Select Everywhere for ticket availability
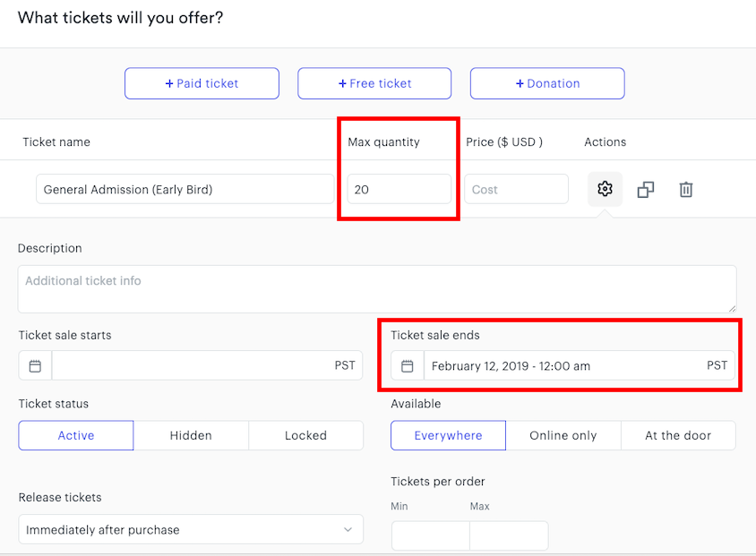This screenshot has height=556, width=756. pyautogui.click(x=448, y=435)
